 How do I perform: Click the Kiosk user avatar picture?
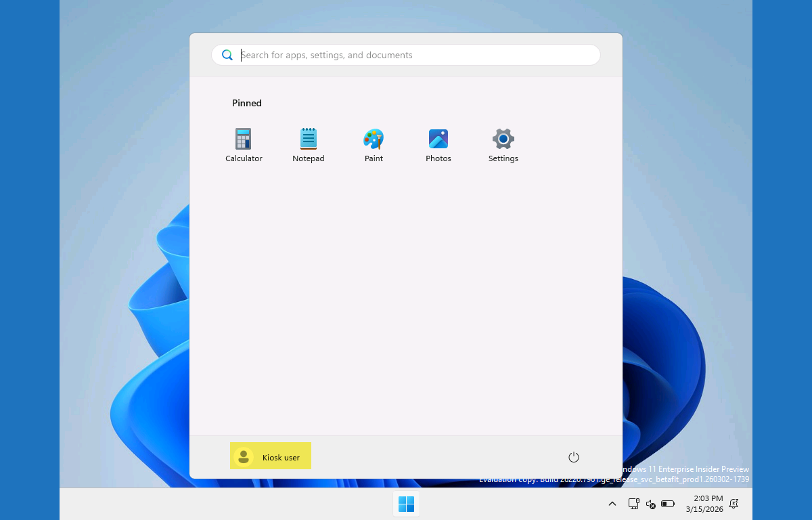coord(244,457)
